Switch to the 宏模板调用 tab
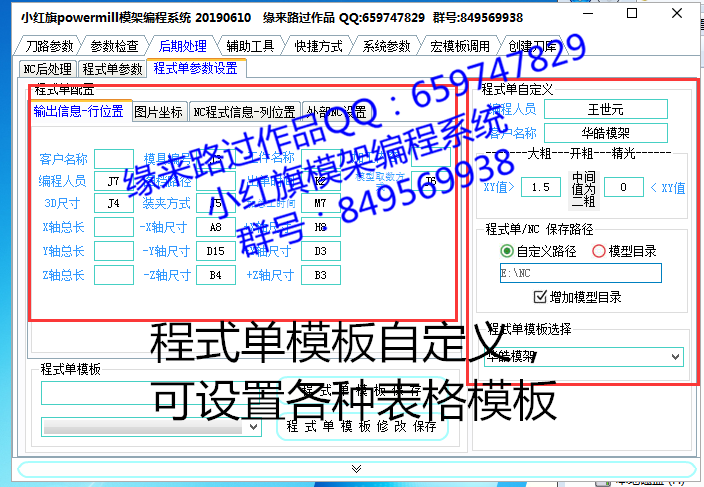Image resolution: width=704 pixels, height=487 pixels. click(x=460, y=46)
